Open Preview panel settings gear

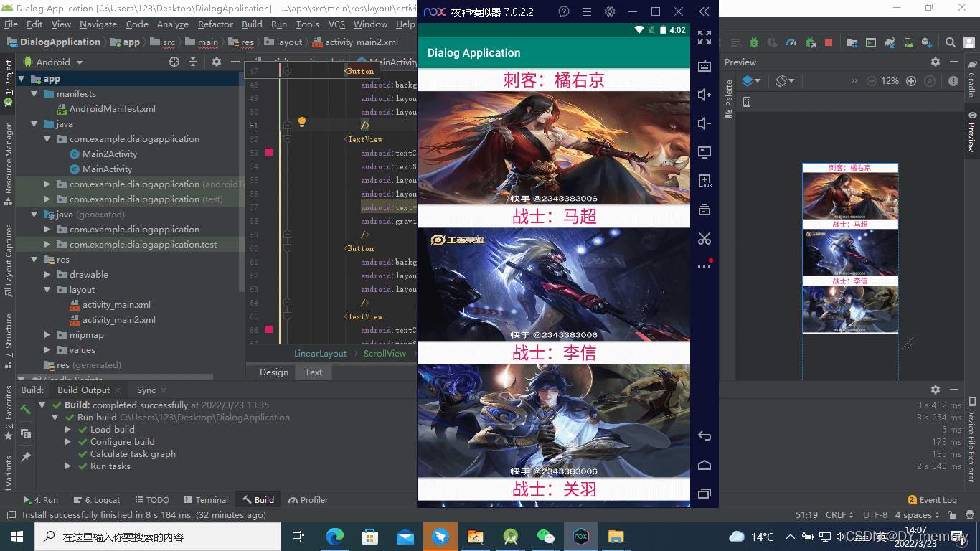click(935, 62)
